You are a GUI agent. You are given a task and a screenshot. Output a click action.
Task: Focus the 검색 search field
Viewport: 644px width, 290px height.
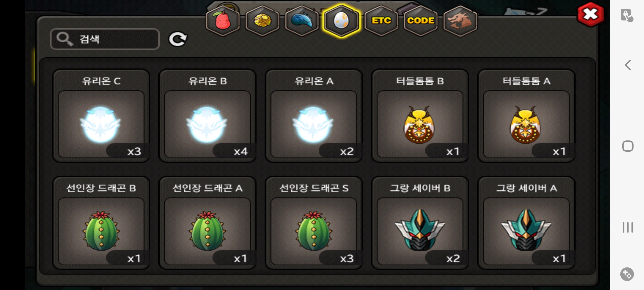[105, 39]
